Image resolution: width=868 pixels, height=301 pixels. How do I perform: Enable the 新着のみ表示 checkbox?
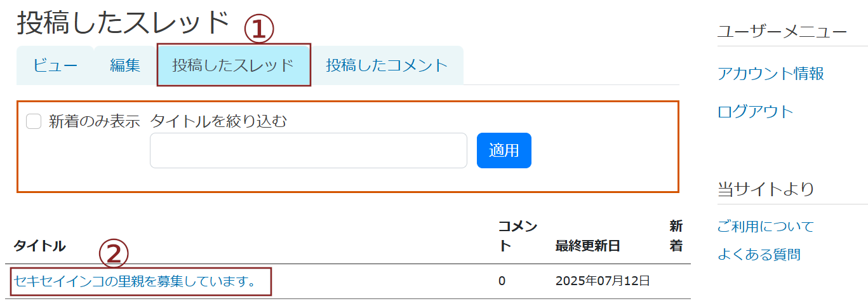coord(34,121)
